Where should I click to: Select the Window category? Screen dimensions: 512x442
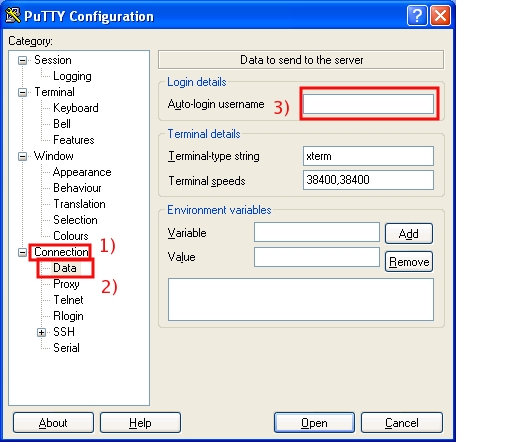[x=54, y=156]
